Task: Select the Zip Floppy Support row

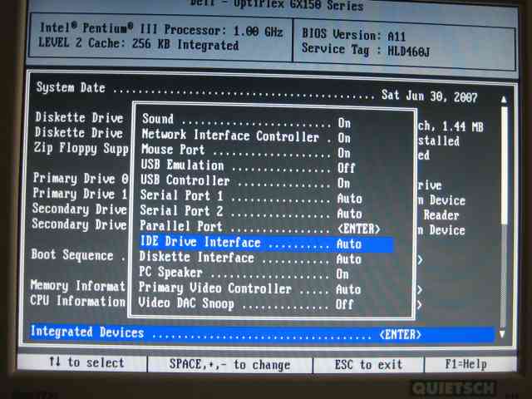Action: point(81,148)
